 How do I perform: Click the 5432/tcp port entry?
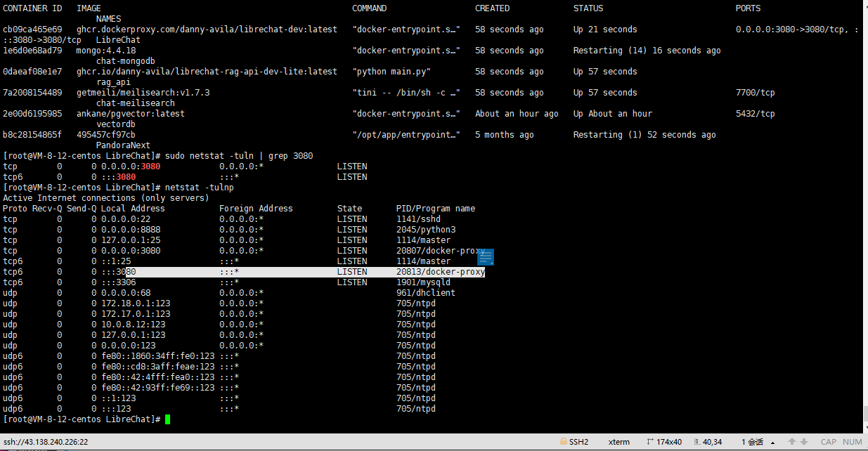click(756, 114)
